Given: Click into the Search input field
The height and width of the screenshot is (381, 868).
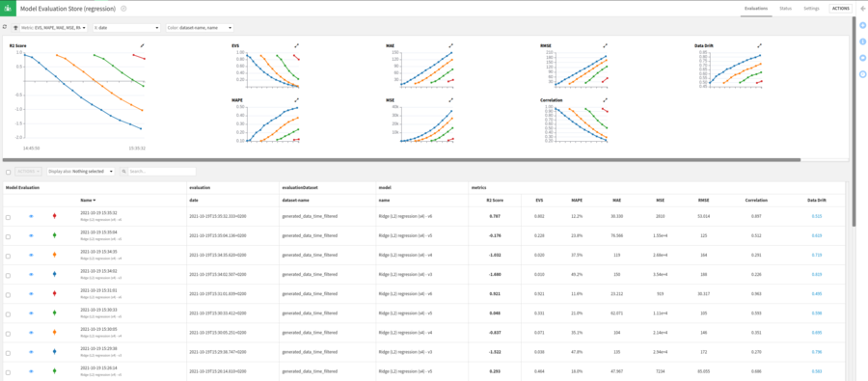Looking at the screenshot, I should [x=162, y=172].
